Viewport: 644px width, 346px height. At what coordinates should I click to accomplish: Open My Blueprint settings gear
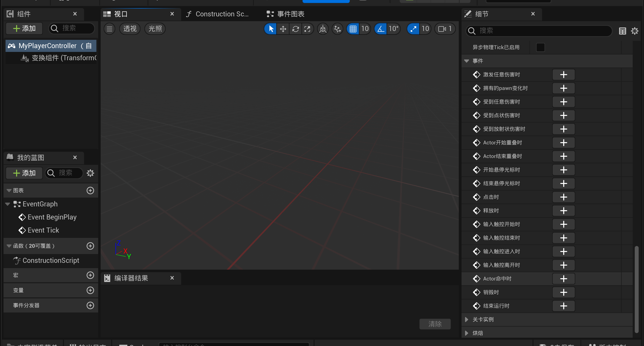coord(90,173)
